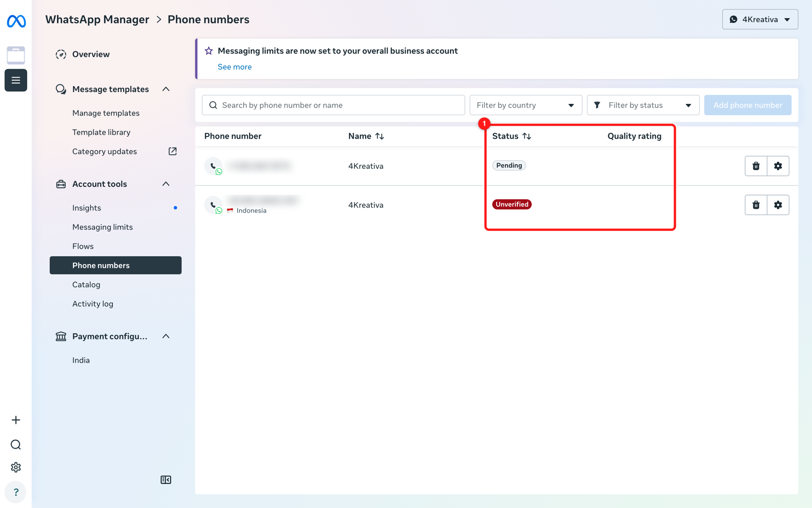Click the Insights notification dot
The width and height of the screenshot is (812, 508).
175,208
